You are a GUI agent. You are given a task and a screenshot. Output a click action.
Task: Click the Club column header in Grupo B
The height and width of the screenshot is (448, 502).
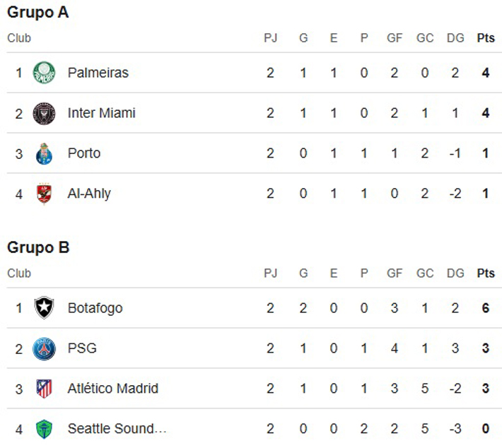point(19,273)
